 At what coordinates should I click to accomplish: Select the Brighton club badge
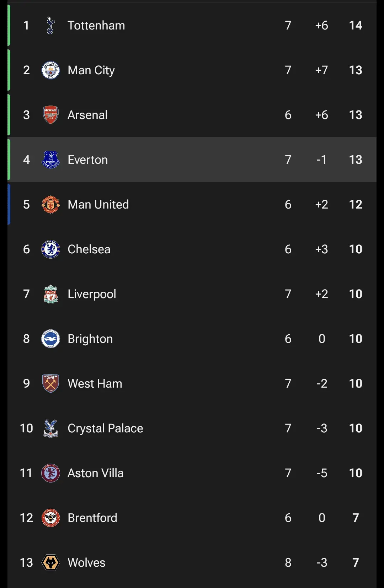coord(50,339)
